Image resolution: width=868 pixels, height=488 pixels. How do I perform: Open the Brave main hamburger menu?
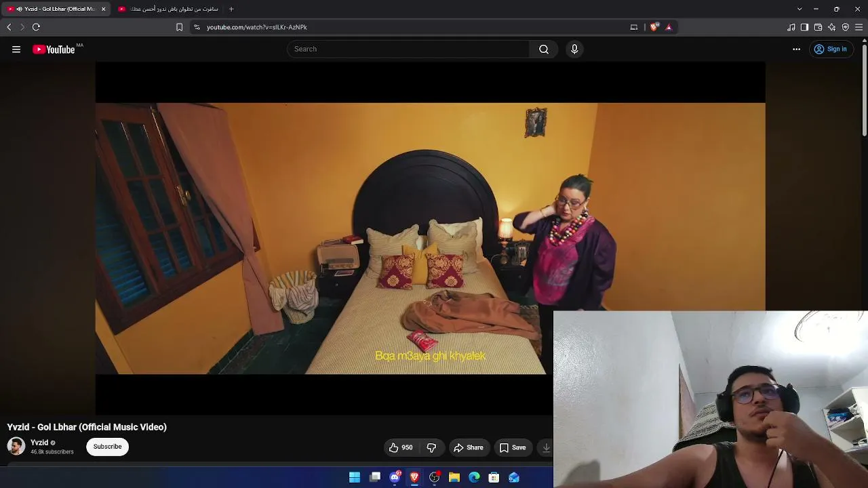[859, 27]
